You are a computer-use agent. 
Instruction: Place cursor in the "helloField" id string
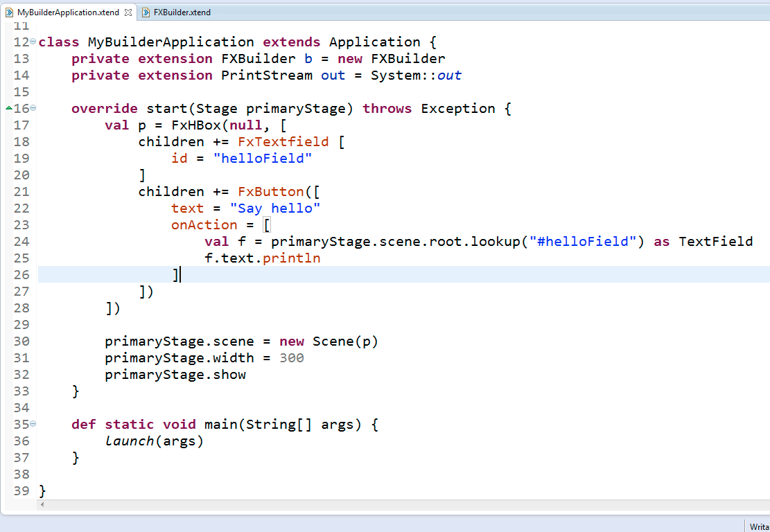pyautogui.click(x=263, y=159)
